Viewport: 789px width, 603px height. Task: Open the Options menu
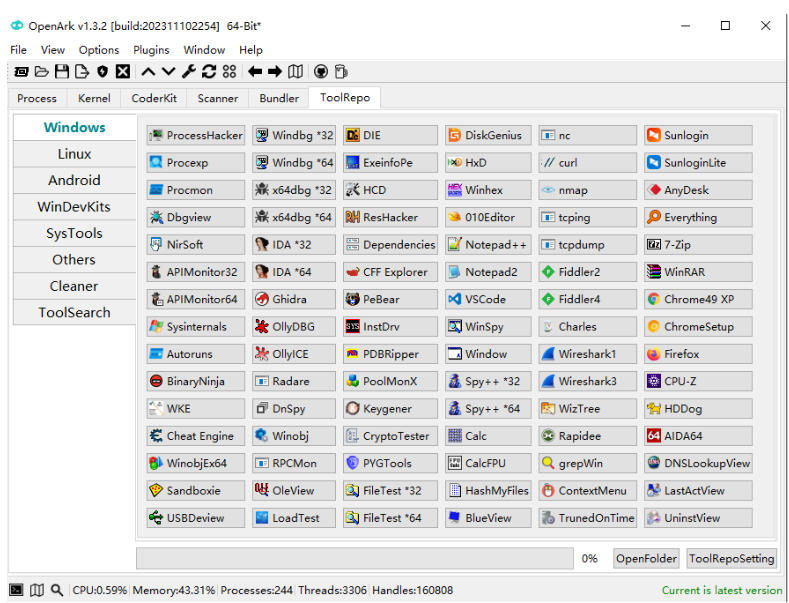pos(99,50)
